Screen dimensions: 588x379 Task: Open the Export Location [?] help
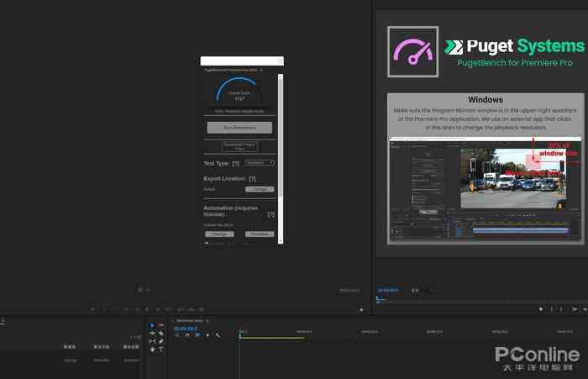point(252,179)
